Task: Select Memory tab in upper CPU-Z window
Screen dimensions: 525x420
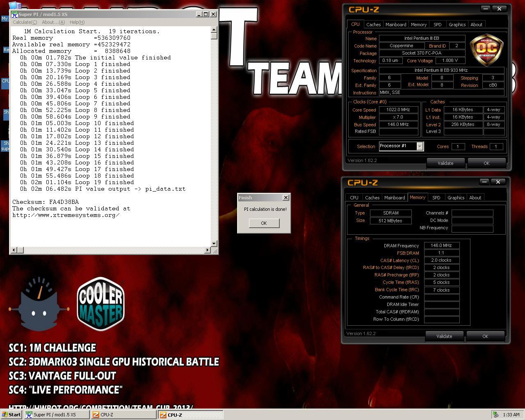Action: (419, 25)
